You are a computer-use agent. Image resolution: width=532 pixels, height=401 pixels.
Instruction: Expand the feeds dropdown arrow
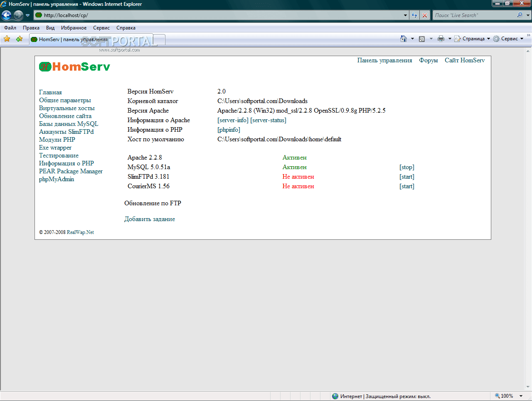click(x=431, y=39)
